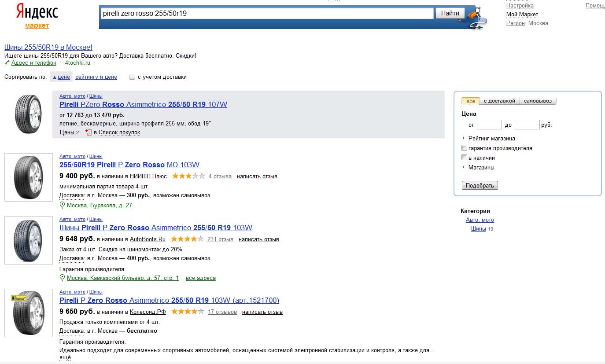Open address Москва, Буракова, д. 27

point(100,206)
